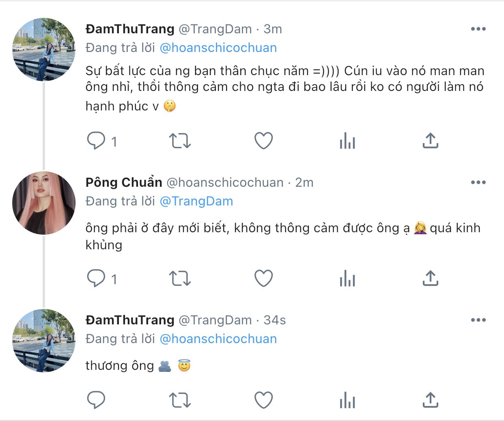Share the 'thương ông' tweet
This screenshot has height=421, width=504.
[430, 400]
